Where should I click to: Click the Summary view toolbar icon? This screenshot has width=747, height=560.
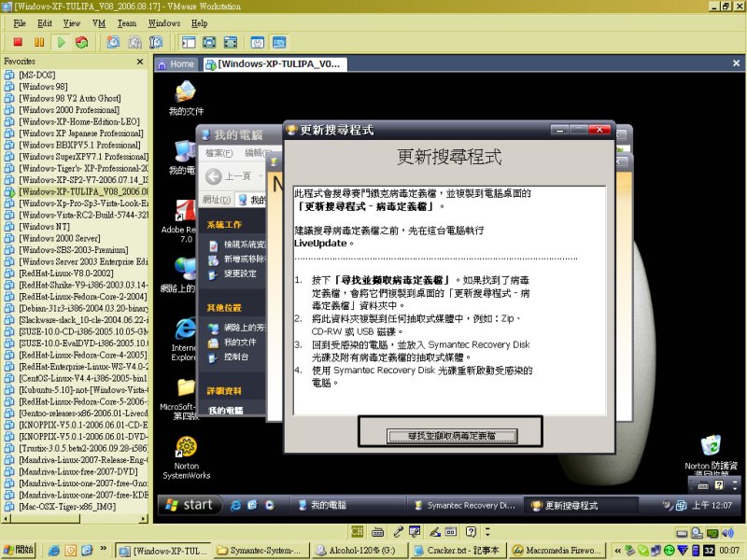pos(258,42)
